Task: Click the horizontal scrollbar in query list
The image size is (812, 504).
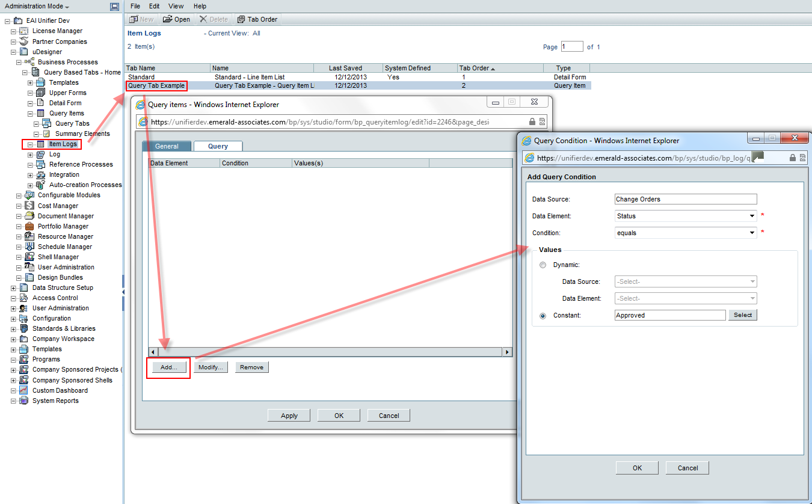Action: click(x=330, y=352)
